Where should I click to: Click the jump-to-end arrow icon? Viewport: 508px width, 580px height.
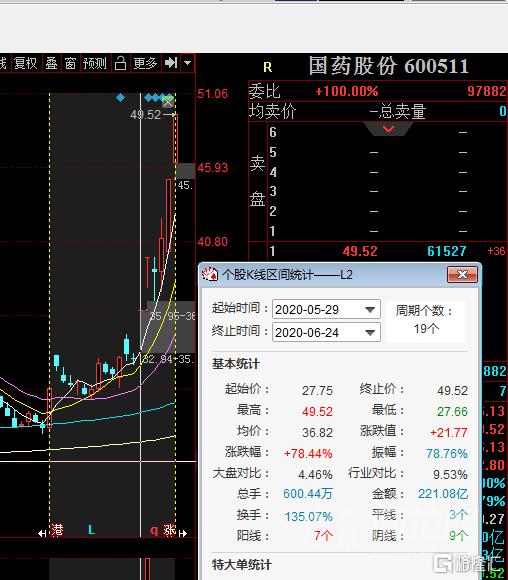(x=171, y=63)
